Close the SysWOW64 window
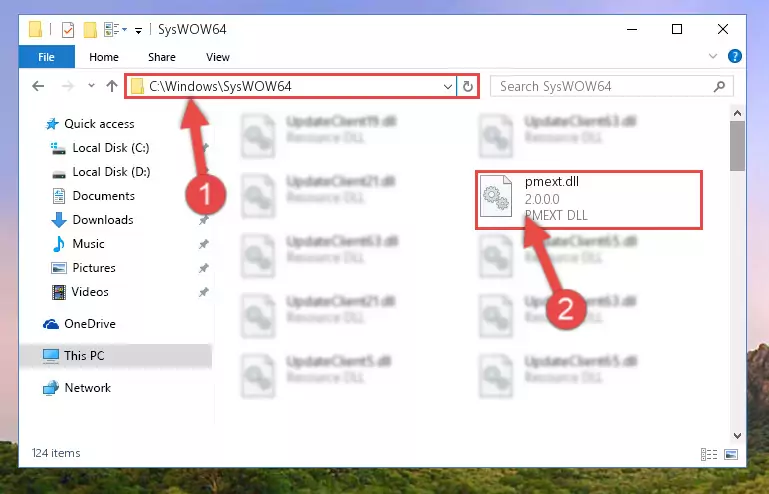Image resolution: width=769 pixels, height=494 pixels. coord(723,29)
